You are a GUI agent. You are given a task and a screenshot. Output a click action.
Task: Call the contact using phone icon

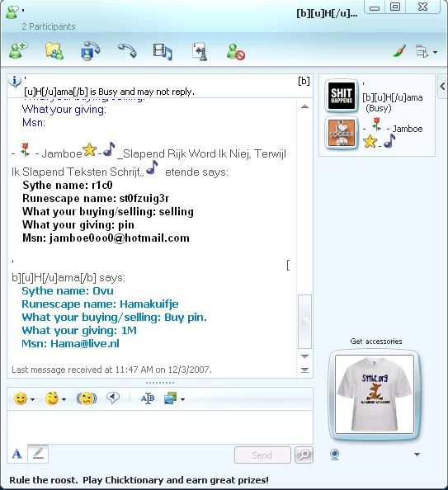(x=127, y=50)
